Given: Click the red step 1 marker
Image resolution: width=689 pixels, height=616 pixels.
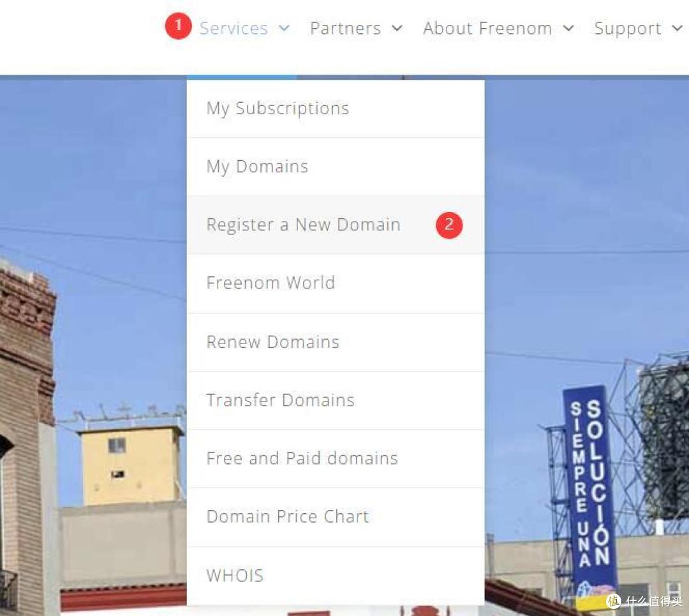Looking at the screenshot, I should (178, 26).
